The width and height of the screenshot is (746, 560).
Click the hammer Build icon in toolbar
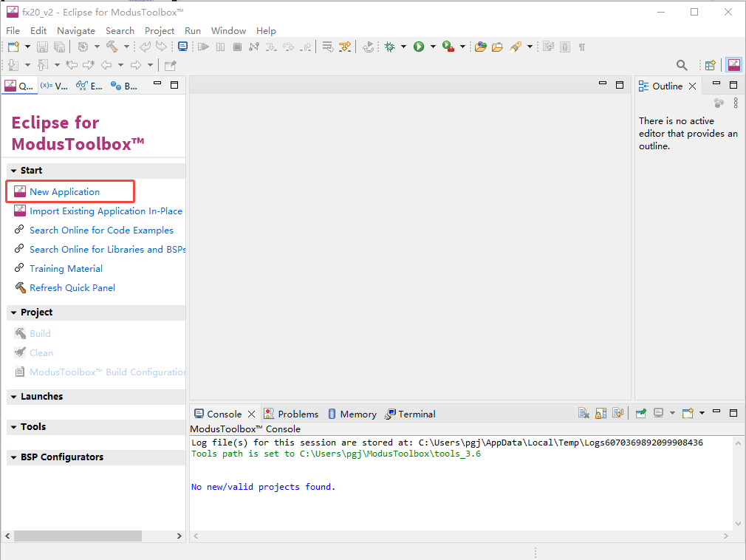112,47
